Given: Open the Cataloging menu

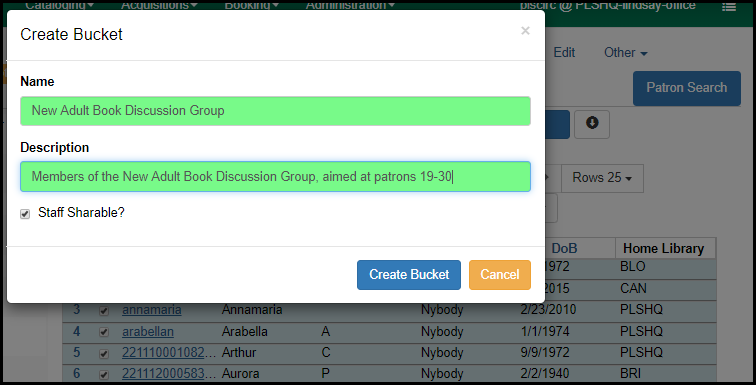Looking at the screenshot, I should pyautogui.click(x=60, y=5).
